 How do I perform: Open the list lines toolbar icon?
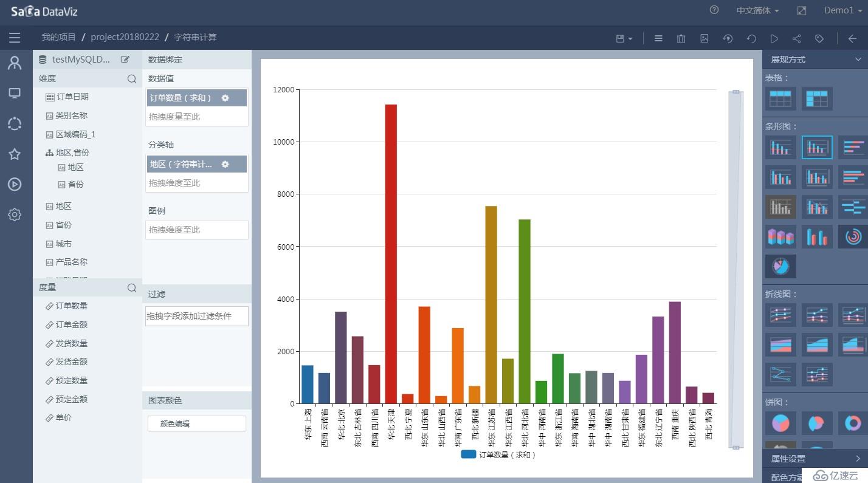[658, 38]
